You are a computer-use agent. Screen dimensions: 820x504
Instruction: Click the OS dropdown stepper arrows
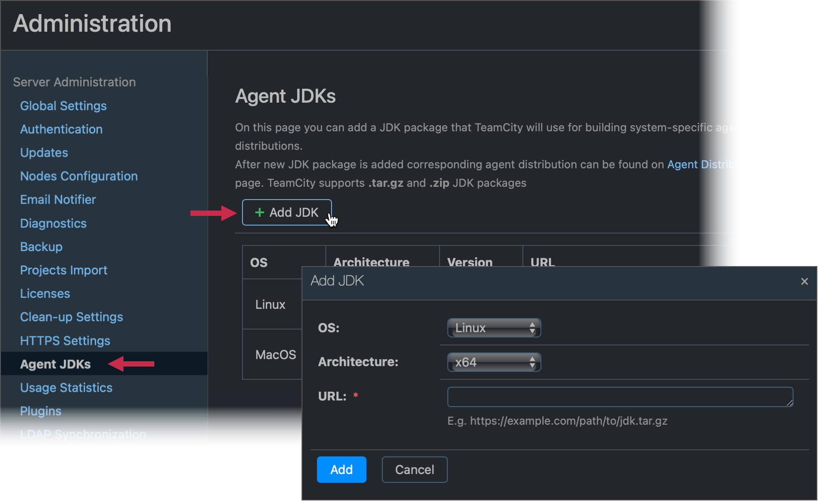pos(533,327)
